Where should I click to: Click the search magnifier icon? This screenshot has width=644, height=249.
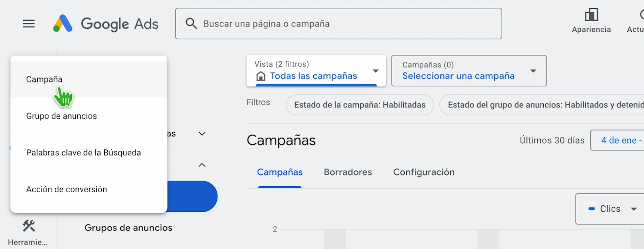pos(191,24)
